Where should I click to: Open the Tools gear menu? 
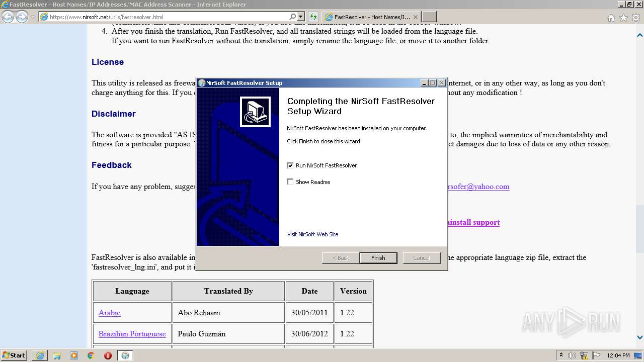[x=636, y=18]
